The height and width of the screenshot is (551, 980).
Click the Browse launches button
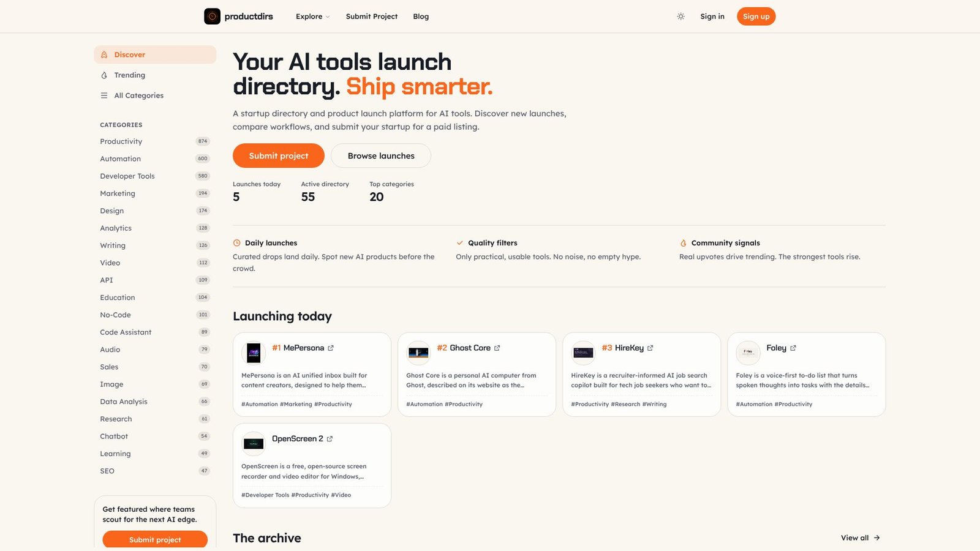(381, 156)
